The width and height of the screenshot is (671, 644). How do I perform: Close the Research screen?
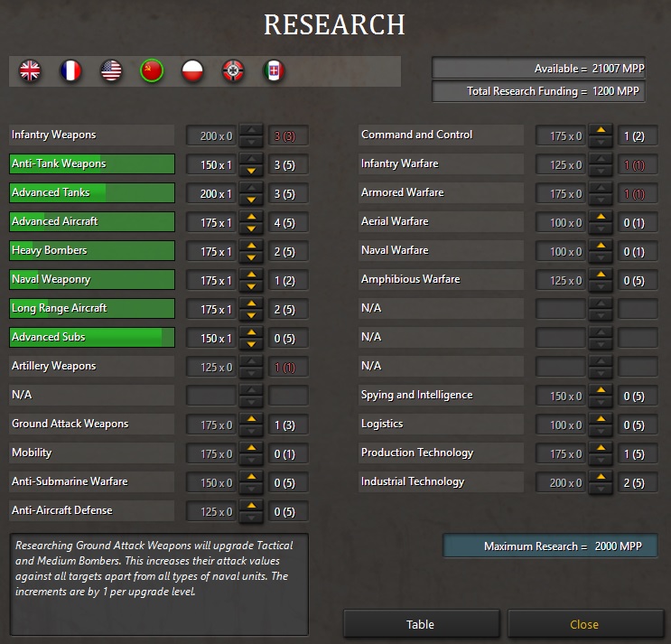(x=584, y=624)
